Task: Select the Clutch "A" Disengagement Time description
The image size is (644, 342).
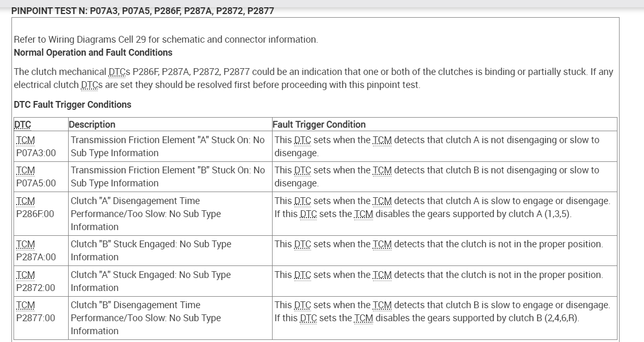Action: coord(146,213)
